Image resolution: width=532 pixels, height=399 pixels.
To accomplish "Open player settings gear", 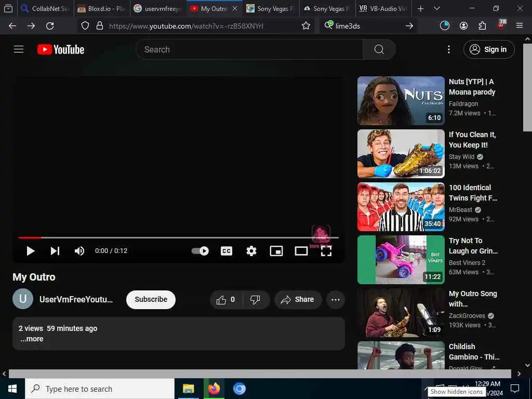I will click(251, 251).
